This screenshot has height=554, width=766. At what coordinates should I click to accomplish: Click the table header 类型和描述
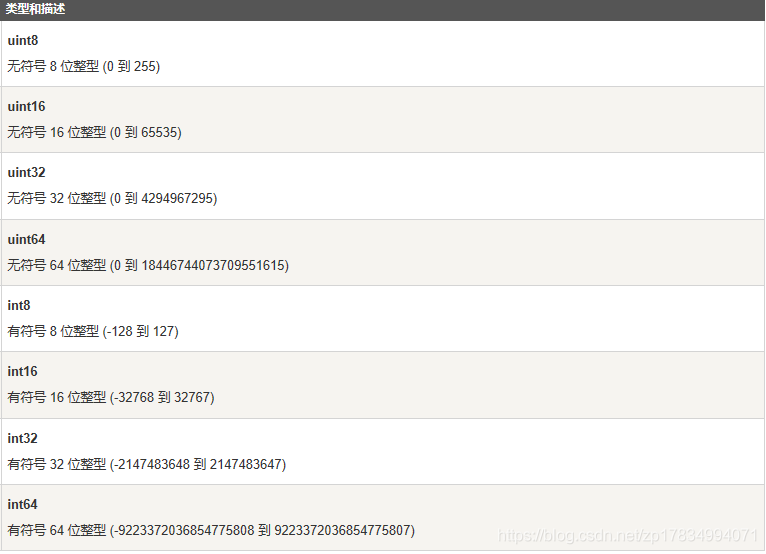[x=35, y=9]
